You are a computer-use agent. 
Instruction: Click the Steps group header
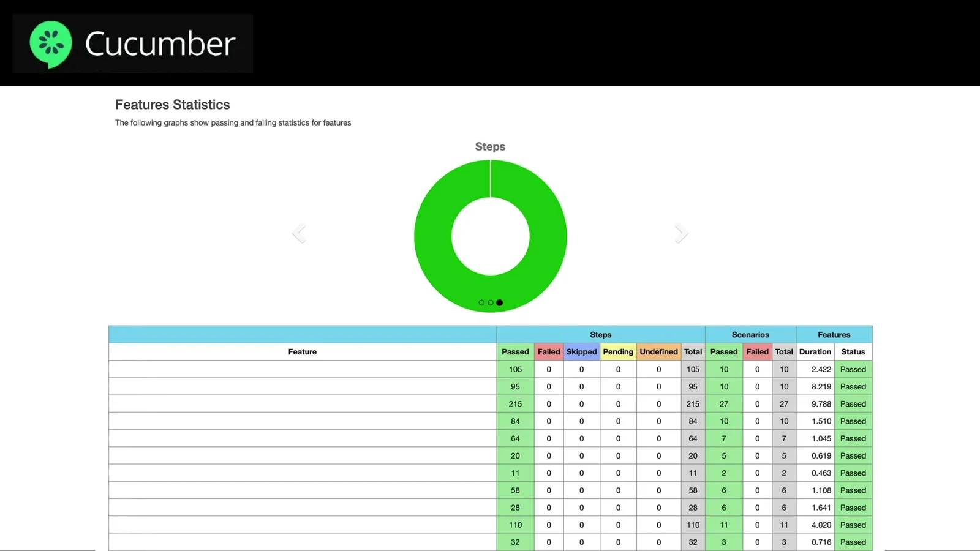pyautogui.click(x=601, y=335)
